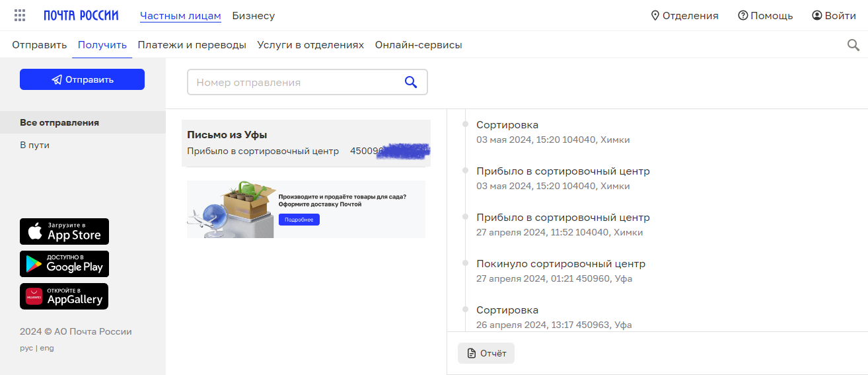This screenshot has height=375, width=868.
Task: Switch language to eng
Action: 47,349
